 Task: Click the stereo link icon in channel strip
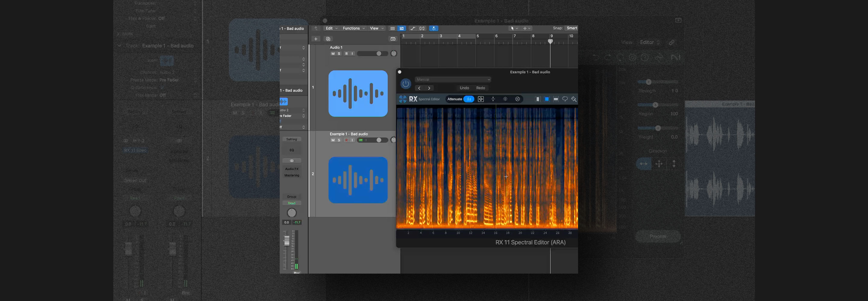point(291,161)
